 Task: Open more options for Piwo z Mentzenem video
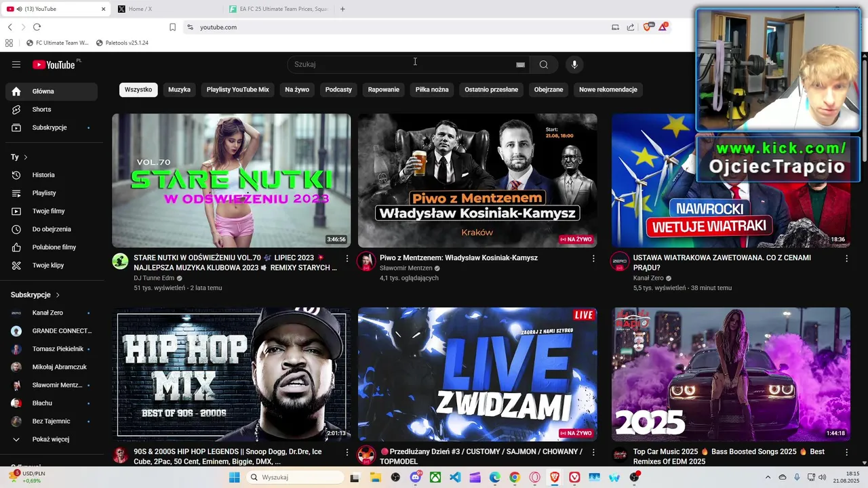pos(593,258)
